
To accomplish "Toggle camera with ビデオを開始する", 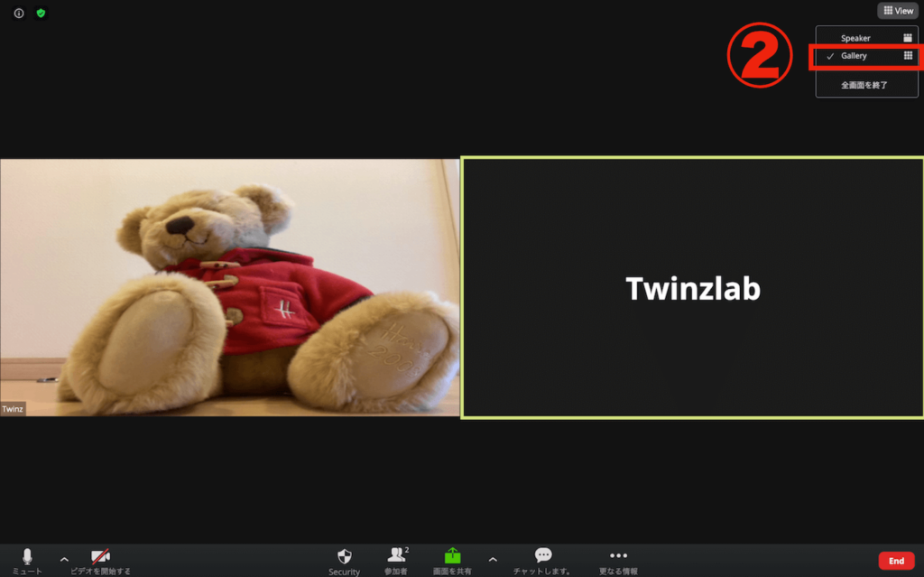I will [x=101, y=557].
